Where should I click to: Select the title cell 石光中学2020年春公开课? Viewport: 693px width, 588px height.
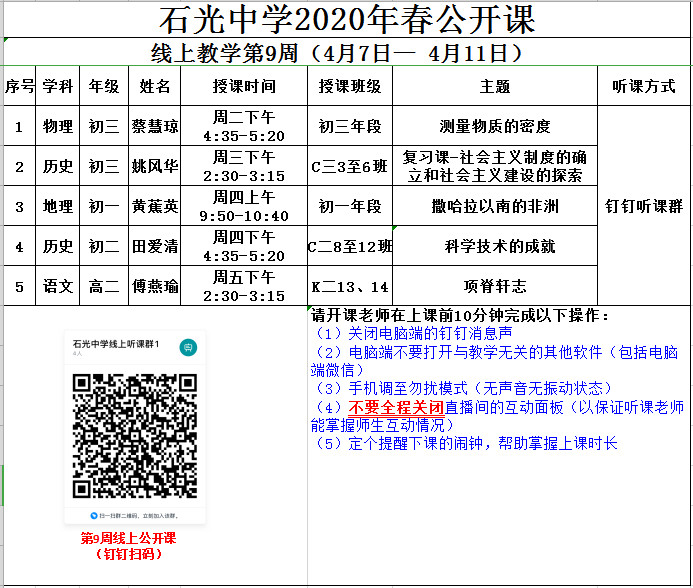[347, 19]
